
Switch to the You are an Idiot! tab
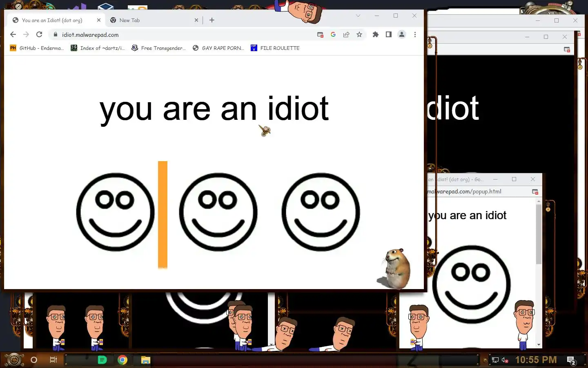coord(56,20)
